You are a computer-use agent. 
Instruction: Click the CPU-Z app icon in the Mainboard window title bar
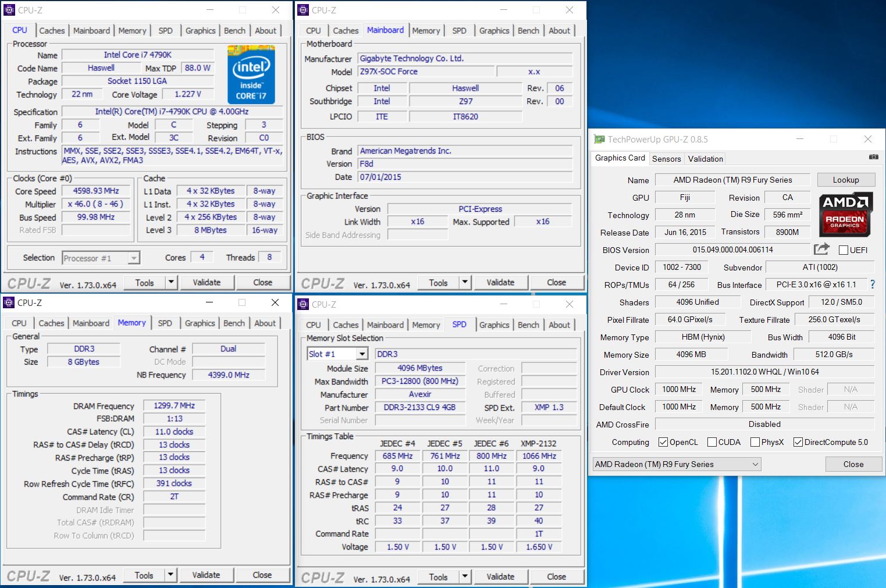tap(303, 10)
